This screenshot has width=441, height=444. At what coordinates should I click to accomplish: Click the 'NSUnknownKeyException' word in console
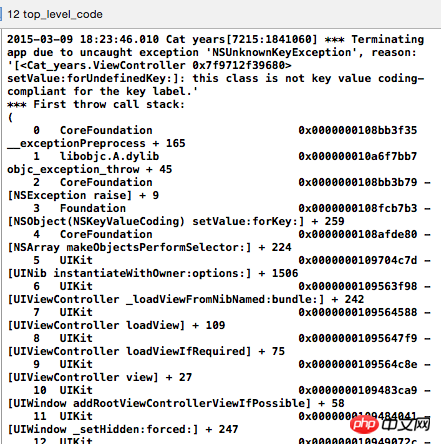pyautogui.click(x=282, y=52)
